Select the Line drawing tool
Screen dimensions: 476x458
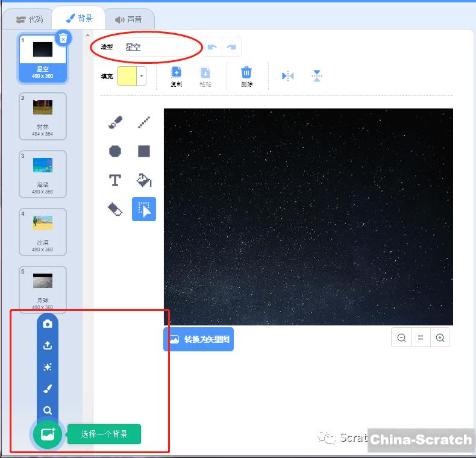[x=144, y=122]
